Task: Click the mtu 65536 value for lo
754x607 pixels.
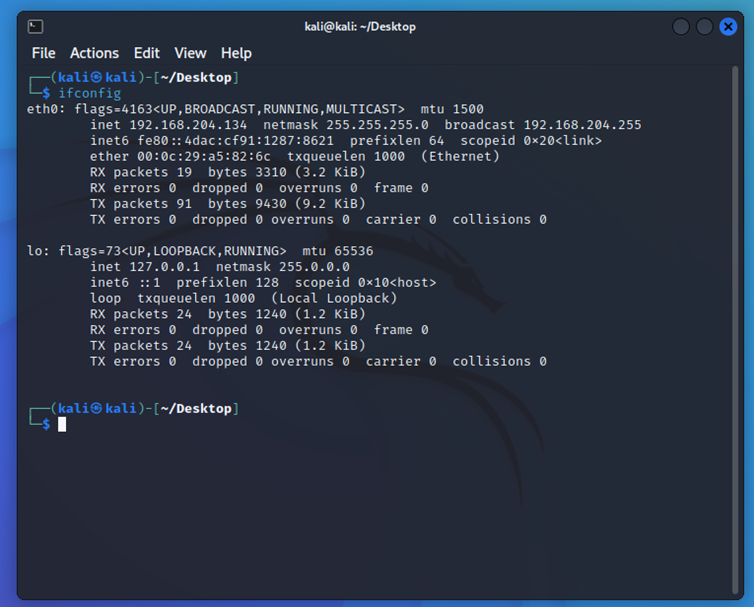Action: [x=356, y=251]
